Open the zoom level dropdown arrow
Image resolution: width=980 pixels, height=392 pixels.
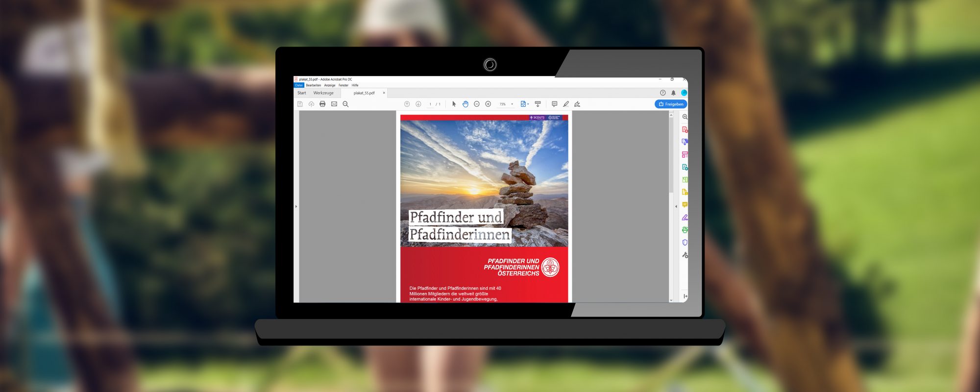(512, 104)
